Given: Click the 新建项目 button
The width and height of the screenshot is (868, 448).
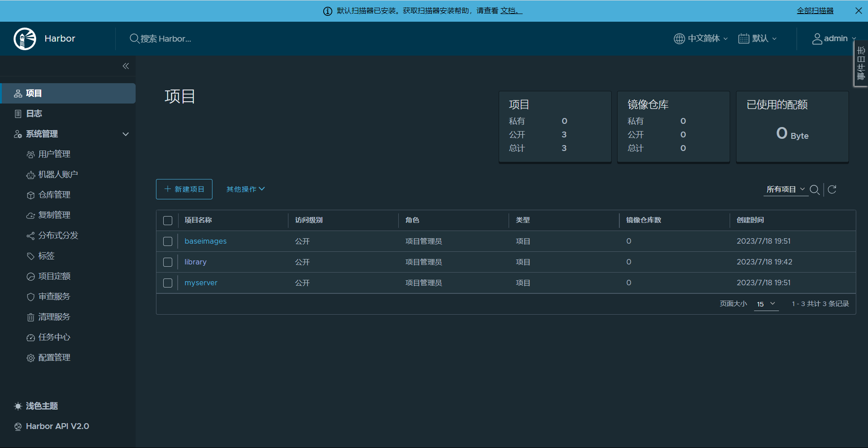Looking at the screenshot, I should (x=184, y=189).
